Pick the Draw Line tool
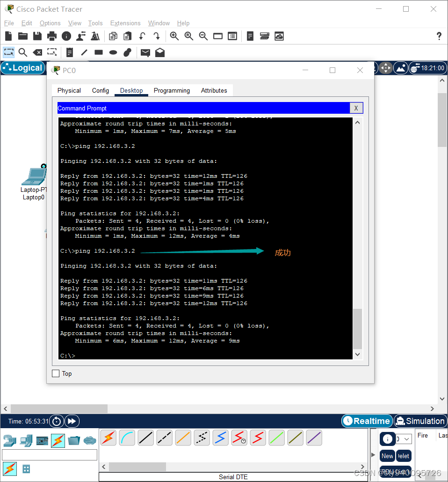The width and height of the screenshot is (448, 482). (84, 52)
